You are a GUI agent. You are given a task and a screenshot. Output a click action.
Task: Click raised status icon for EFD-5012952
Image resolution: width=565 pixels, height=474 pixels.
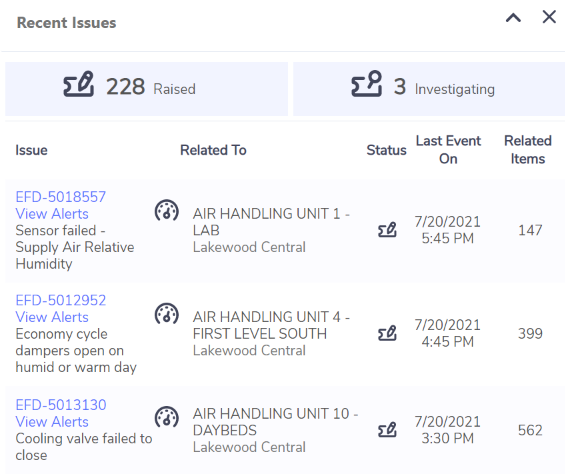point(387,333)
